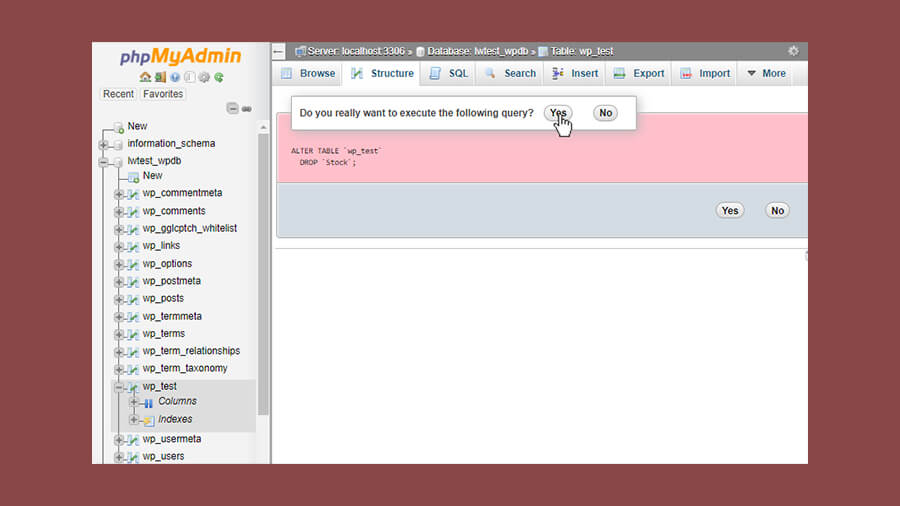This screenshot has height=506, width=900.
Task: Select wp_usermeta in the tree
Action: pos(172,439)
